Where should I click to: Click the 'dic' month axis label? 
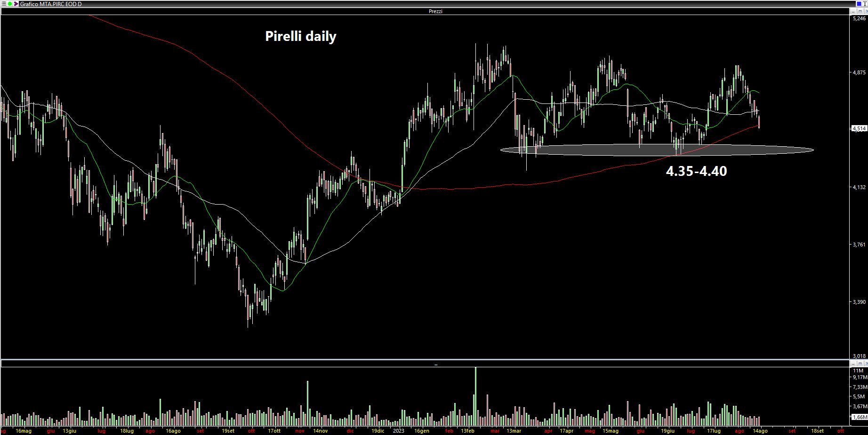click(x=350, y=431)
